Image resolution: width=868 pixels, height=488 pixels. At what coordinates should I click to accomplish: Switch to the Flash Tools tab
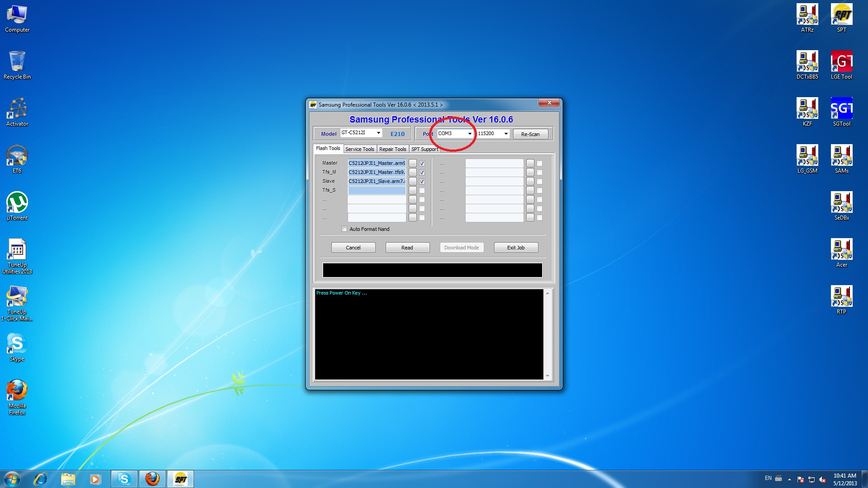click(328, 149)
